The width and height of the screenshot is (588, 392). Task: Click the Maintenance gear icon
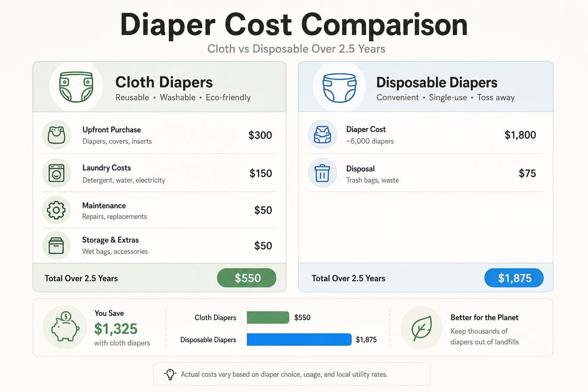pyautogui.click(x=56, y=210)
